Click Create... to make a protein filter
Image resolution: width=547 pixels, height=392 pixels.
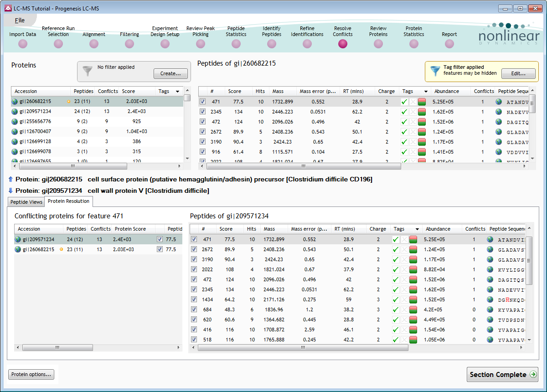click(x=170, y=73)
